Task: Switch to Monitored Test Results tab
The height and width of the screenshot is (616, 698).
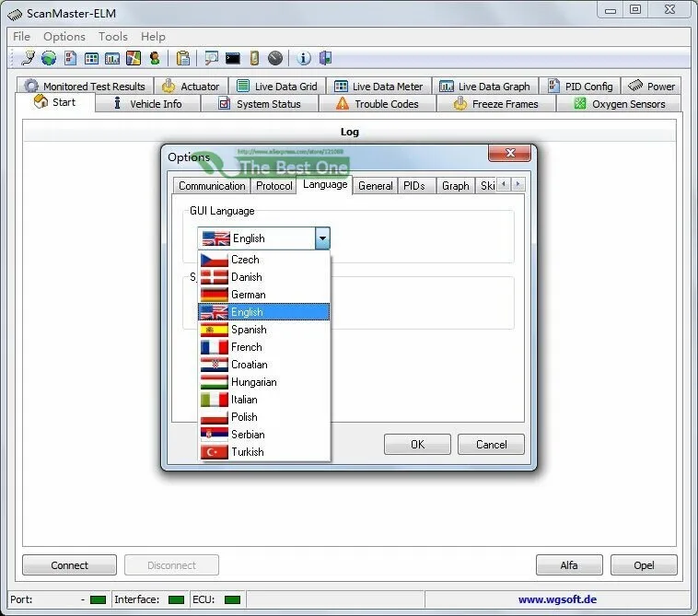Action: coord(85,86)
